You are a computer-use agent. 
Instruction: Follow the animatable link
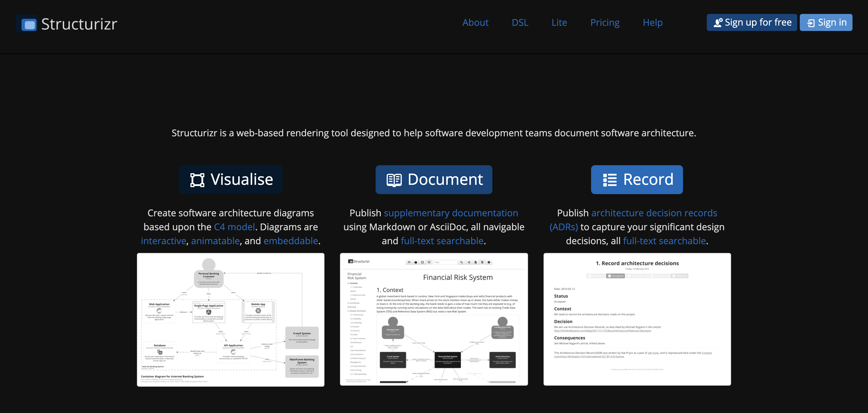(215, 241)
